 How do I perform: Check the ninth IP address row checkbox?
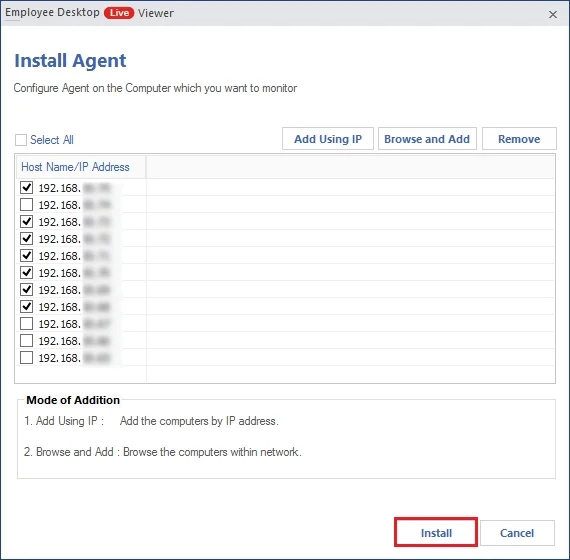[27, 324]
